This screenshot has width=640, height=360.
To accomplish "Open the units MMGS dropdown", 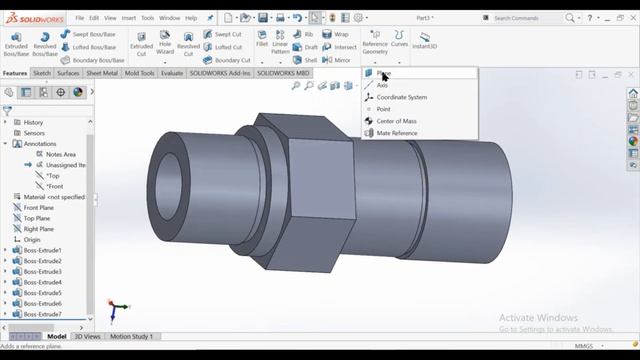I will [602, 346].
